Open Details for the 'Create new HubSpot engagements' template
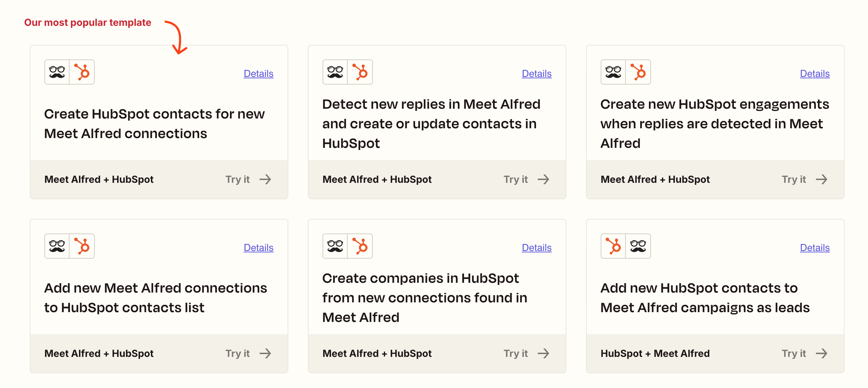This screenshot has width=868, height=388. (815, 73)
